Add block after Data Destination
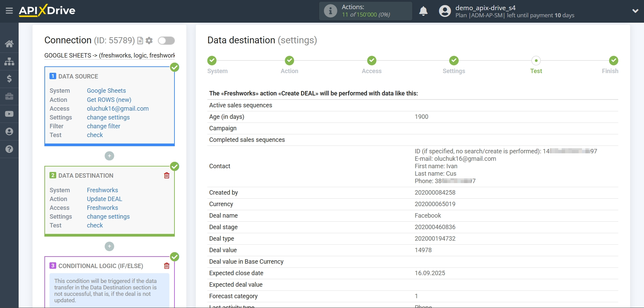 click(109, 246)
